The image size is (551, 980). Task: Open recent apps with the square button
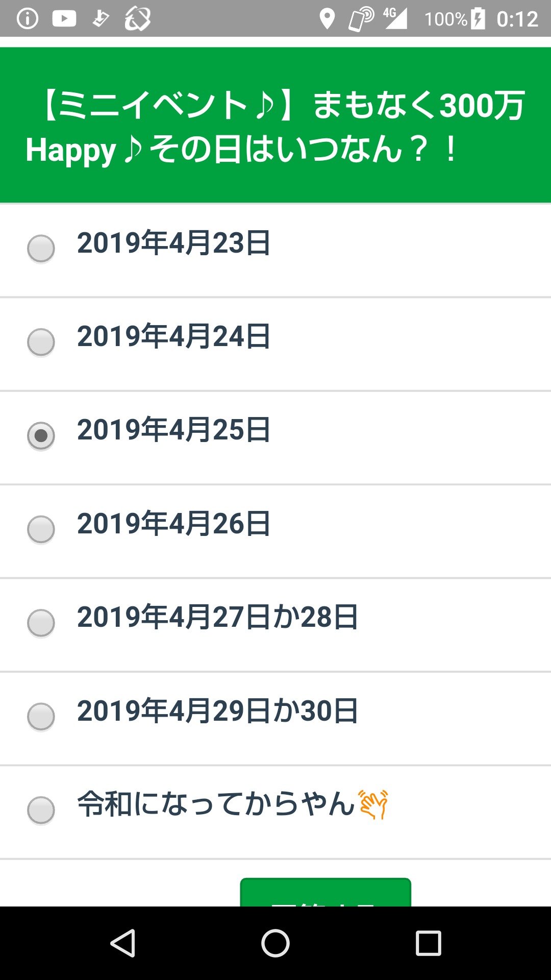428,943
